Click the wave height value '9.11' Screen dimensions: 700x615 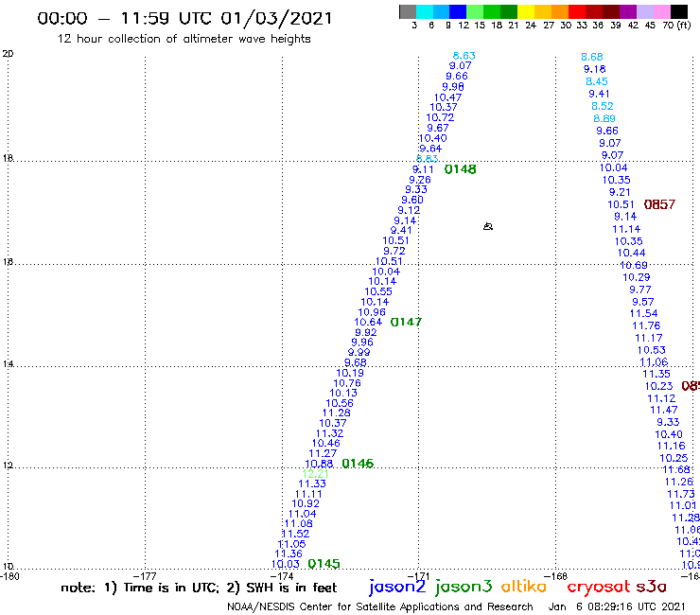423,169
